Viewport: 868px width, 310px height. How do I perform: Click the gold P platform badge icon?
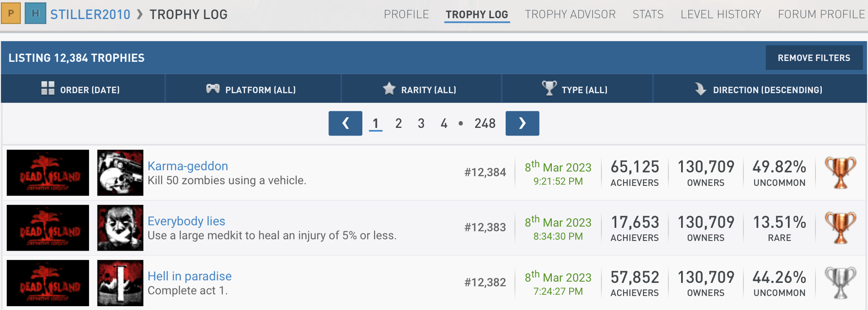coord(11,13)
